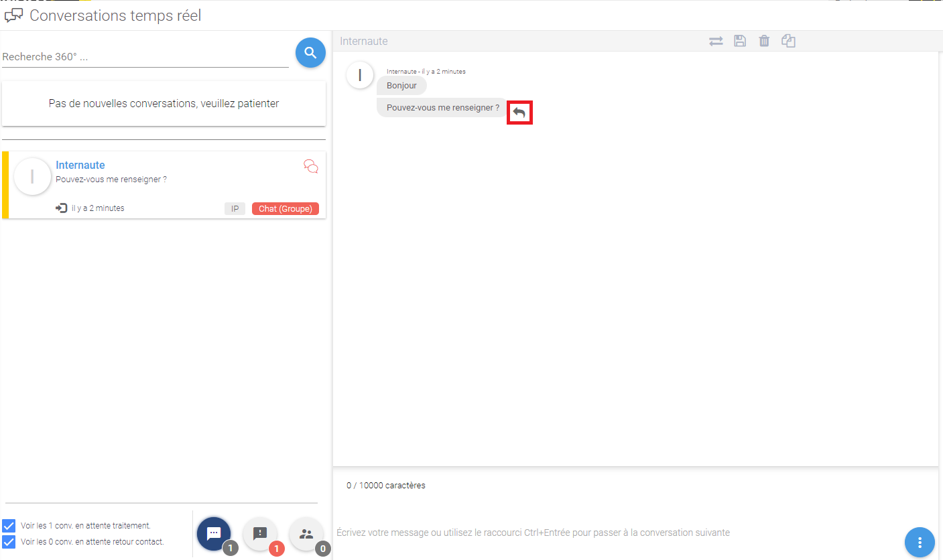This screenshot has height=560, width=943.
Task: Click the 'Bonjour' message bubble
Action: click(x=401, y=86)
